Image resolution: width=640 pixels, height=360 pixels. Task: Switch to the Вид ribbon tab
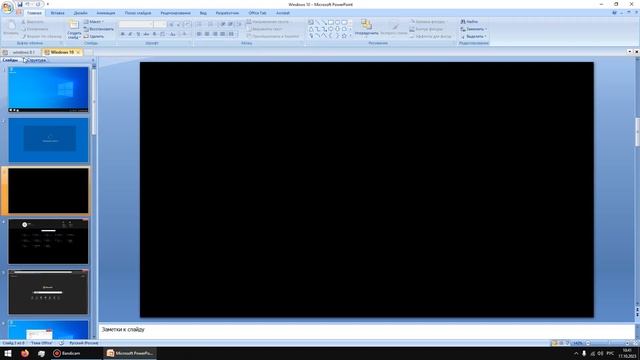point(203,13)
